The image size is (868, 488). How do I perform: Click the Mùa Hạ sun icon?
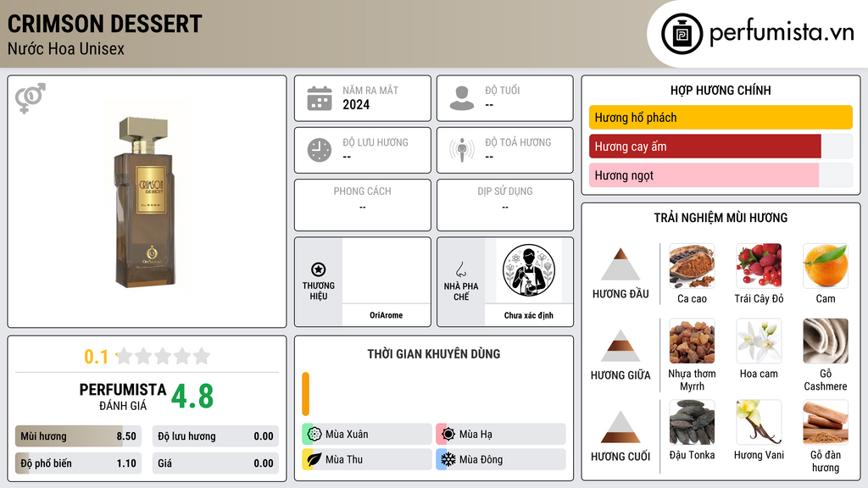[448, 434]
